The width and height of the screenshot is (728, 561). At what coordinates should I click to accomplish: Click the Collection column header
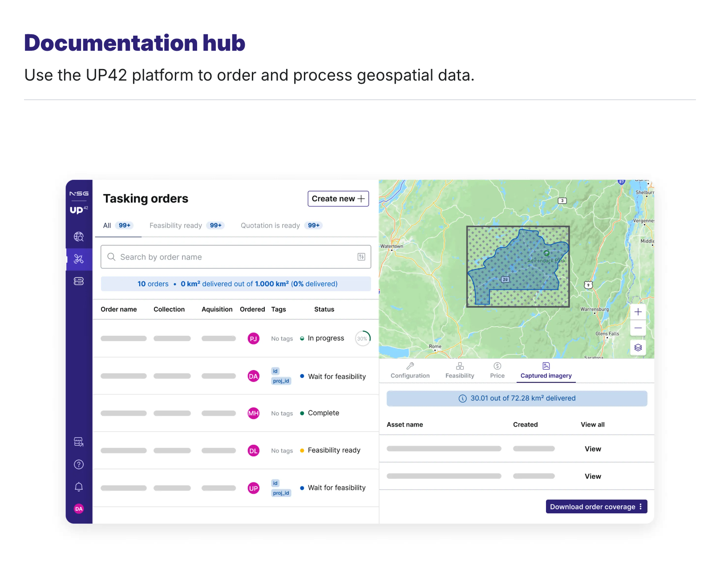[169, 309]
